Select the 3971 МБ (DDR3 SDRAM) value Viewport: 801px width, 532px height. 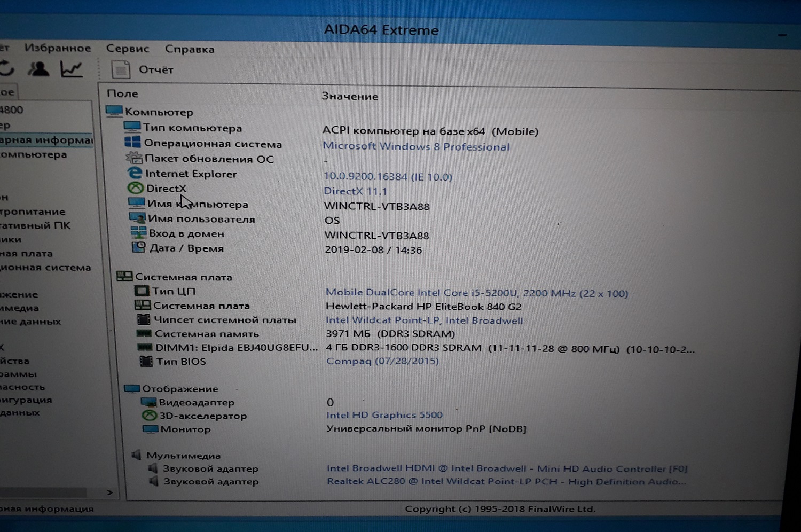[390, 334]
